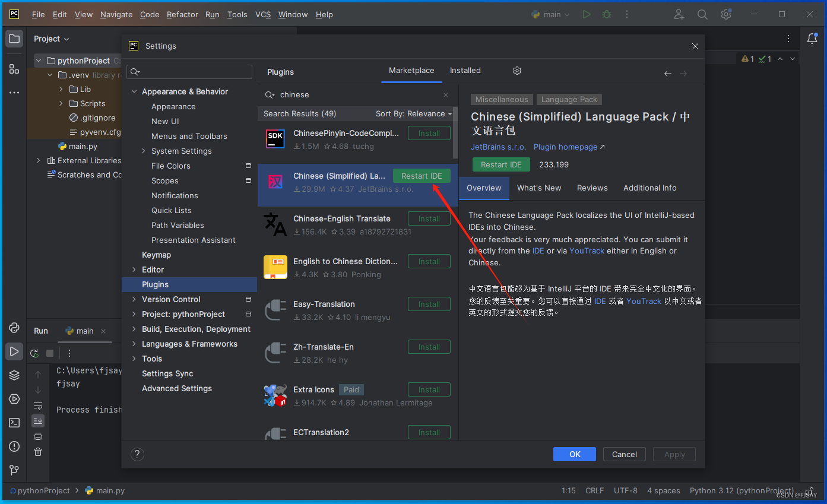Install the ChinesePinyin-CodeCompletion plugin
The image size is (827, 504).
[429, 133]
